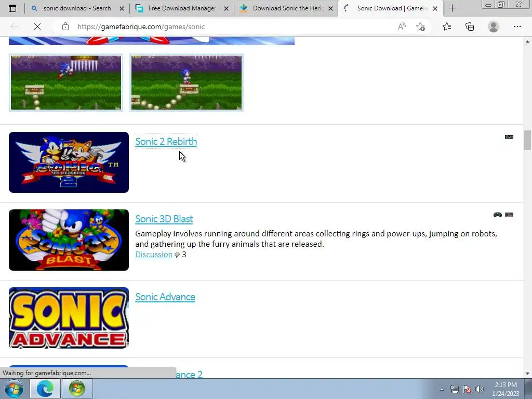Open the browser profile avatar
The width and height of the screenshot is (532, 399).
click(494, 26)
